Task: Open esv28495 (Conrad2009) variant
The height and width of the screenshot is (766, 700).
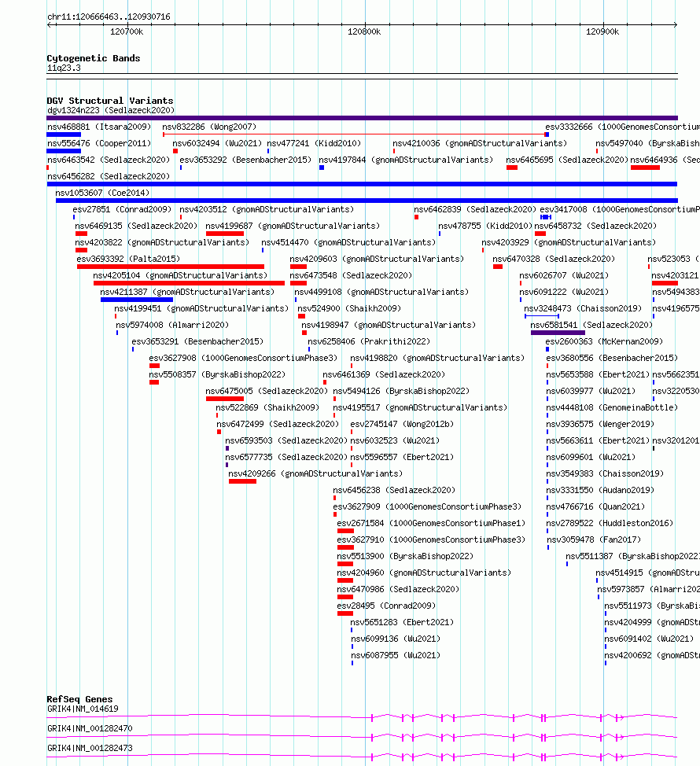Action: point(386,606)
